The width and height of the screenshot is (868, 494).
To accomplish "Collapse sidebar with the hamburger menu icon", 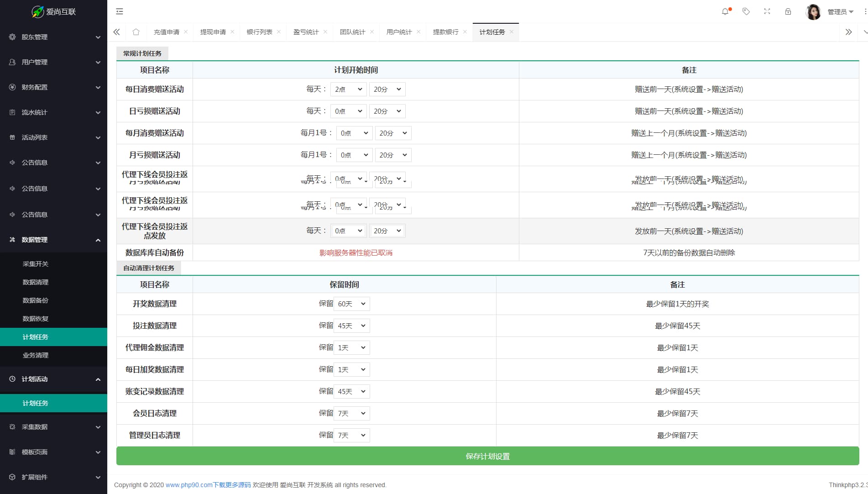I will point(120,11).
